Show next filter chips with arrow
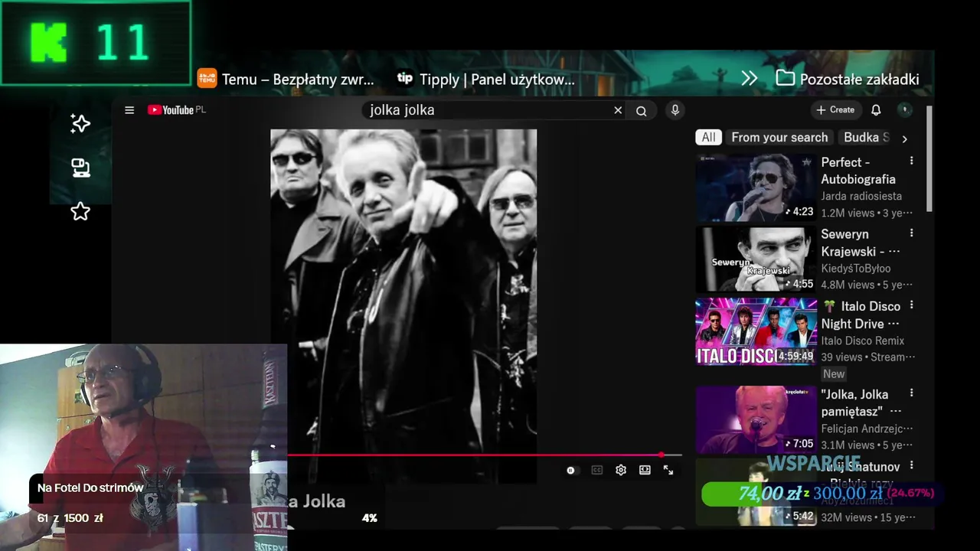Image resolution: width=980 pixels, height=551 pixels. (905, 139)
